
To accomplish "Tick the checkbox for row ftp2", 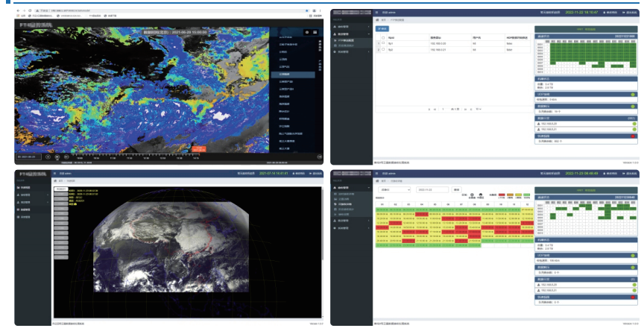I will point(383,49).
